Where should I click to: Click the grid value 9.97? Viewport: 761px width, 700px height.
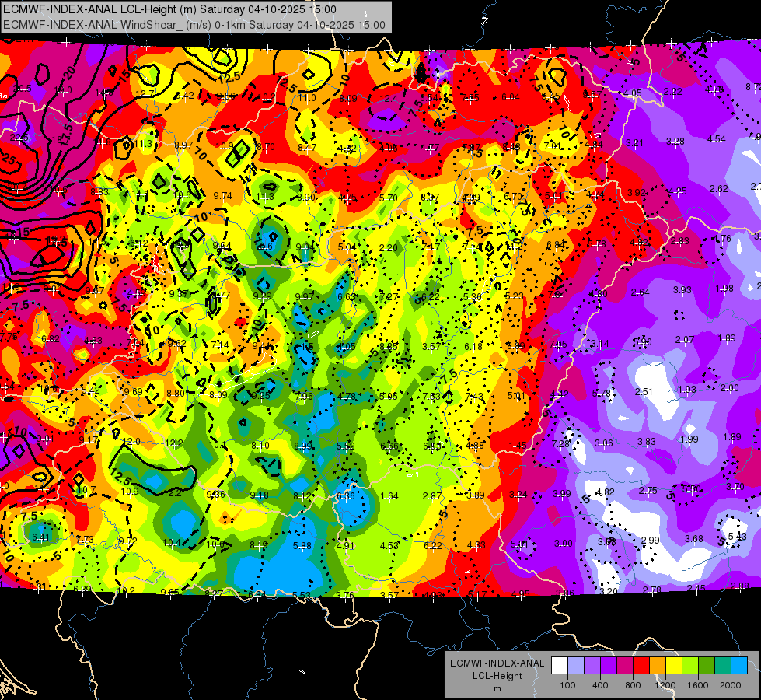305,297
